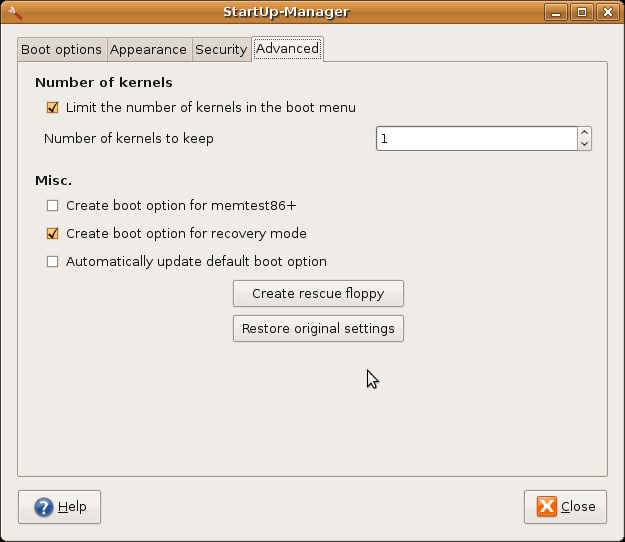Click the wrench icon in the title bar
Screen dimensions: 625x542
pos(15,12)
